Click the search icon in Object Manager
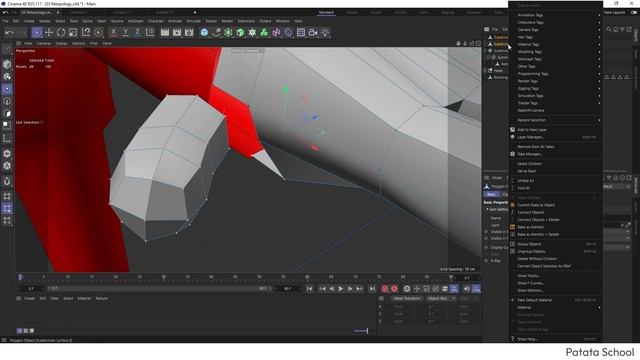The image size is (640, 360). pyautogui.click(x=609, y=29)
